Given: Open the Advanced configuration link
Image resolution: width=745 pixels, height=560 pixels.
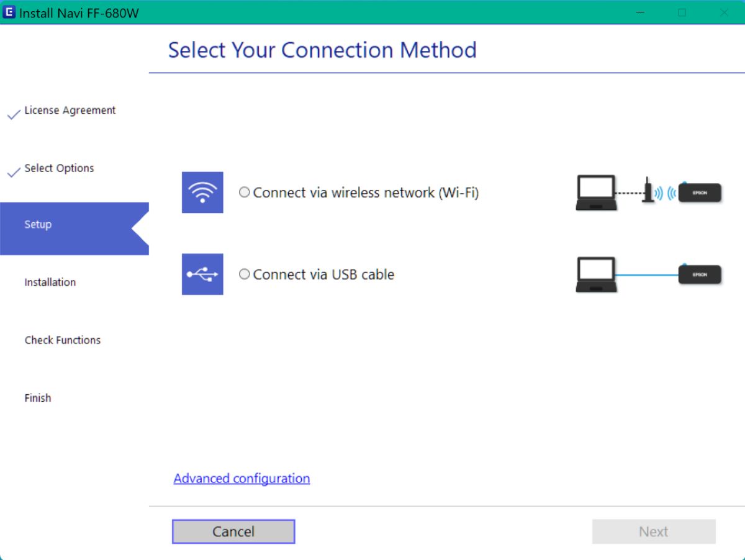Looking at the screenshot, I should (x=242, y=479).
